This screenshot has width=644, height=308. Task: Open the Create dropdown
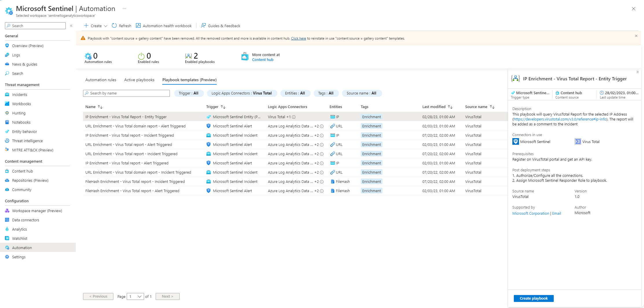tap(95, 26)
